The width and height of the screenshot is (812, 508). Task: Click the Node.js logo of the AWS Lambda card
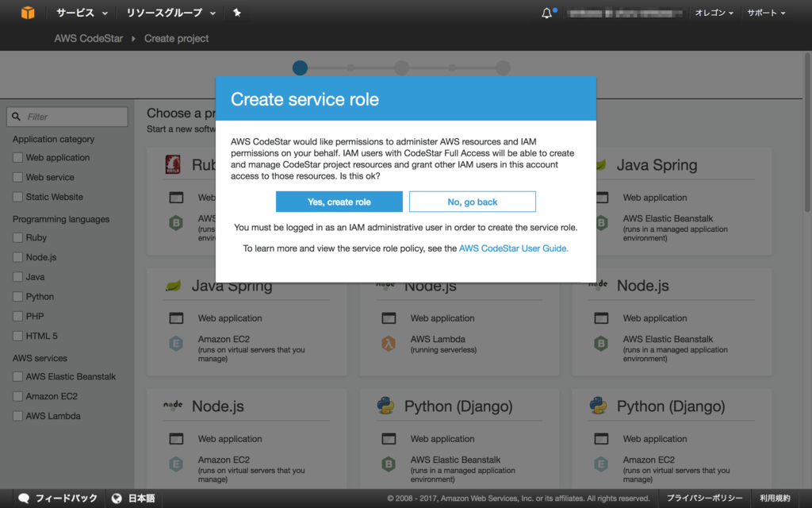point(385,284)
